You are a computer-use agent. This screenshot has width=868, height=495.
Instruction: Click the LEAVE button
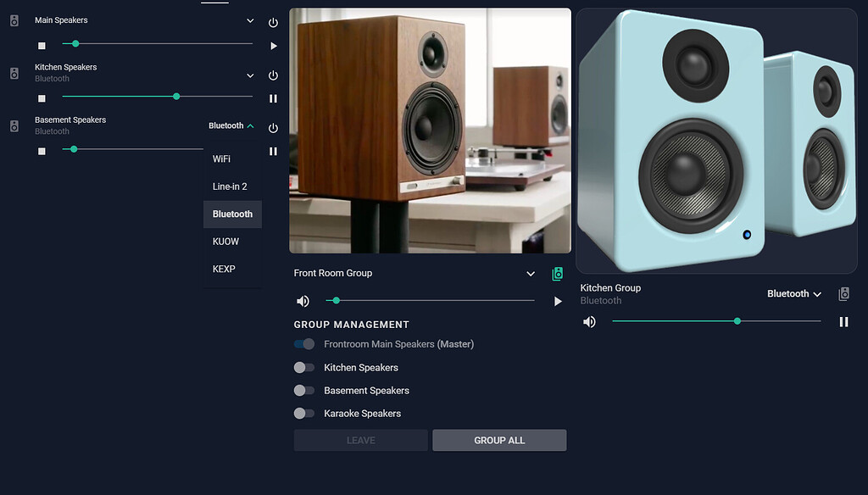pyautogui.click(x=360, y=440)
